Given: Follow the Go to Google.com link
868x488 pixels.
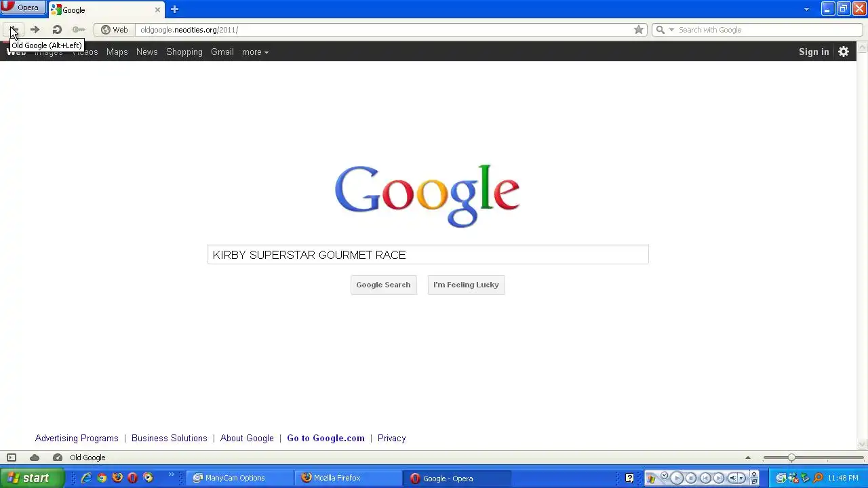Looking at the screenshot, I should [x=325, y=439].
